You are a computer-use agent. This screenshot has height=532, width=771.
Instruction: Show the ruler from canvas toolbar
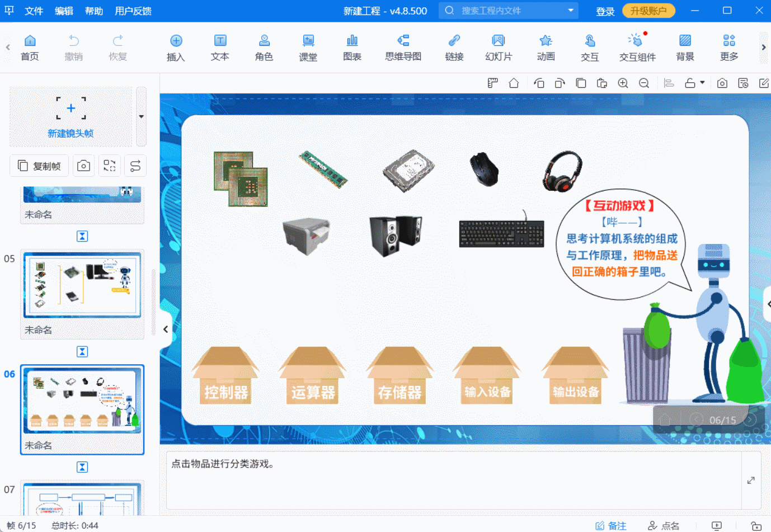click(492, 83)
